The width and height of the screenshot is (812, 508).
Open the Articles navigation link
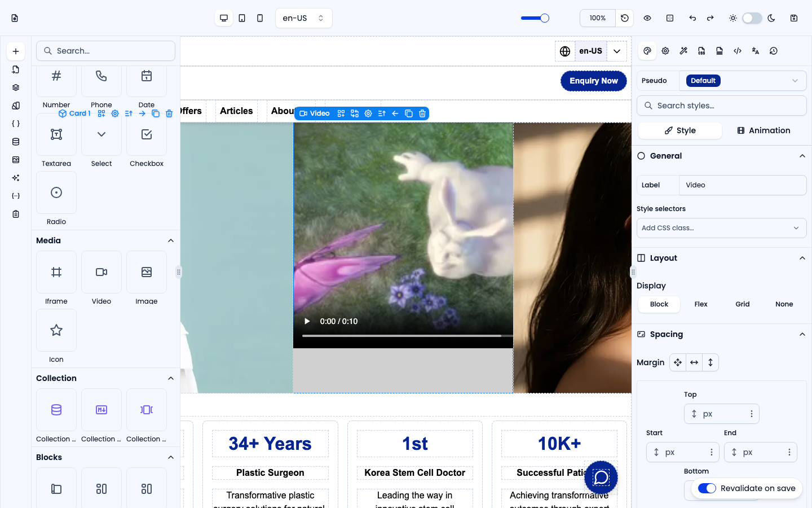tap(236, 111)
